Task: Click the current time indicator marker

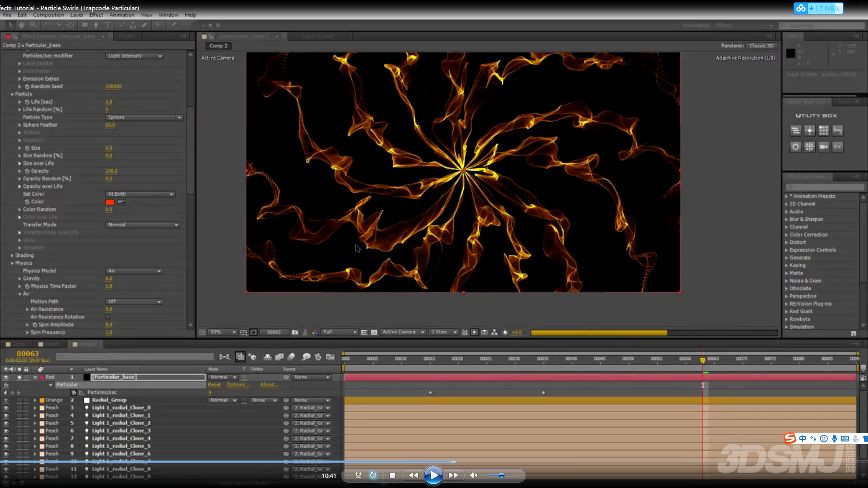Action: point(703,360)
